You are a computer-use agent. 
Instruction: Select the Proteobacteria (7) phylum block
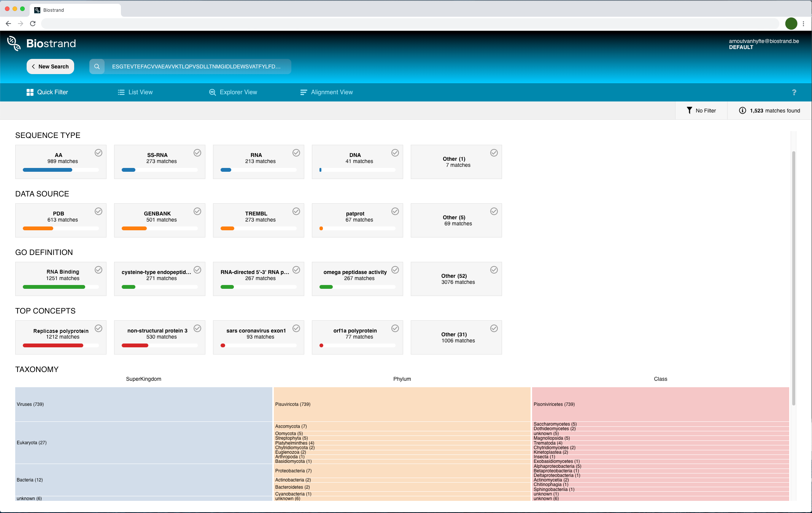pos(402,471)
